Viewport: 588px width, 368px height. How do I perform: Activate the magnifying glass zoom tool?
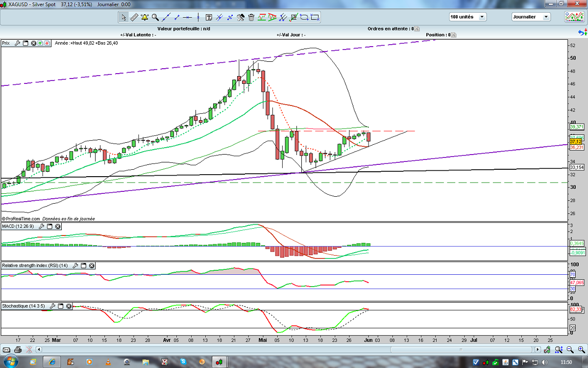tap(155, 18)
